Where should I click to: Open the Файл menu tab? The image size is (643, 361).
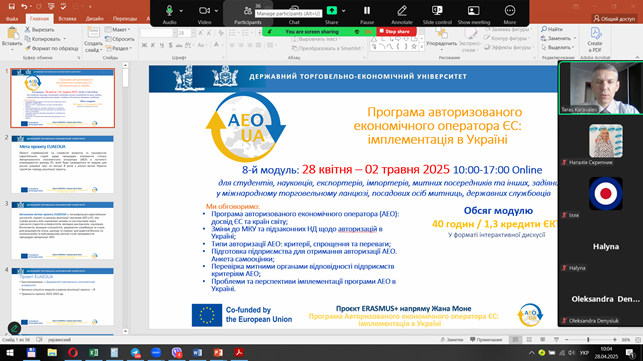click(12, 18)
